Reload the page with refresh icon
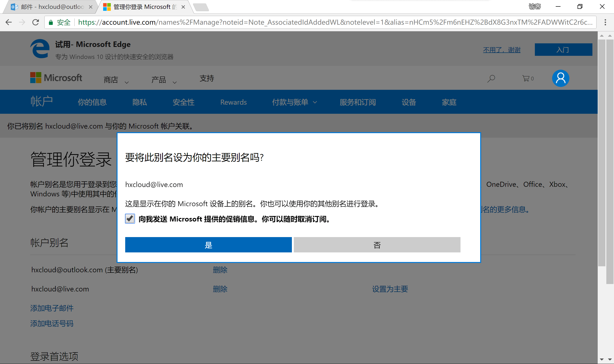This screenshot has width=614, height=364. pyautogui.click(x=35, y=22)
